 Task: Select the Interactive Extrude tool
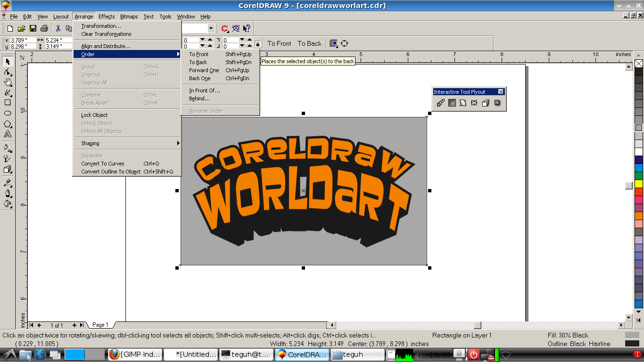pos(485,103)
